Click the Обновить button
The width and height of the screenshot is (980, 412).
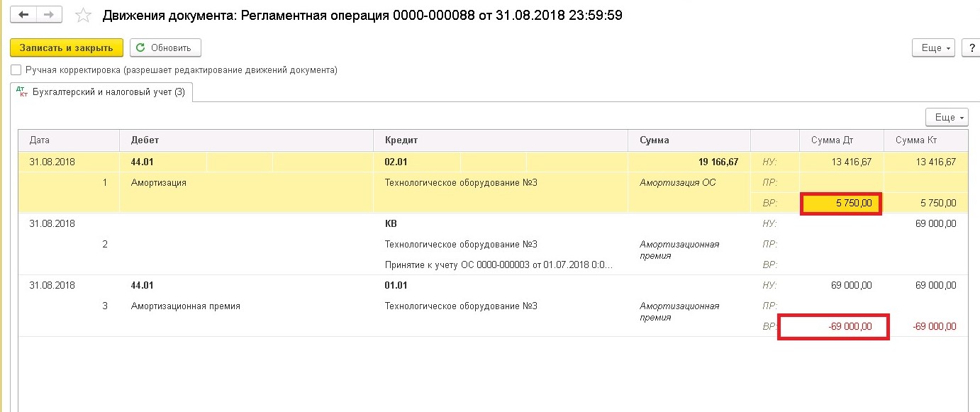point(165,48)
